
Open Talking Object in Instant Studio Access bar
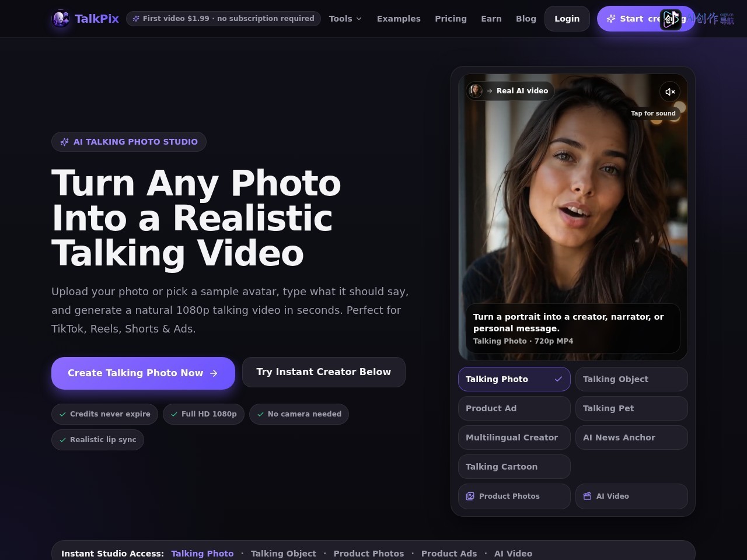(x=284, y=554)
